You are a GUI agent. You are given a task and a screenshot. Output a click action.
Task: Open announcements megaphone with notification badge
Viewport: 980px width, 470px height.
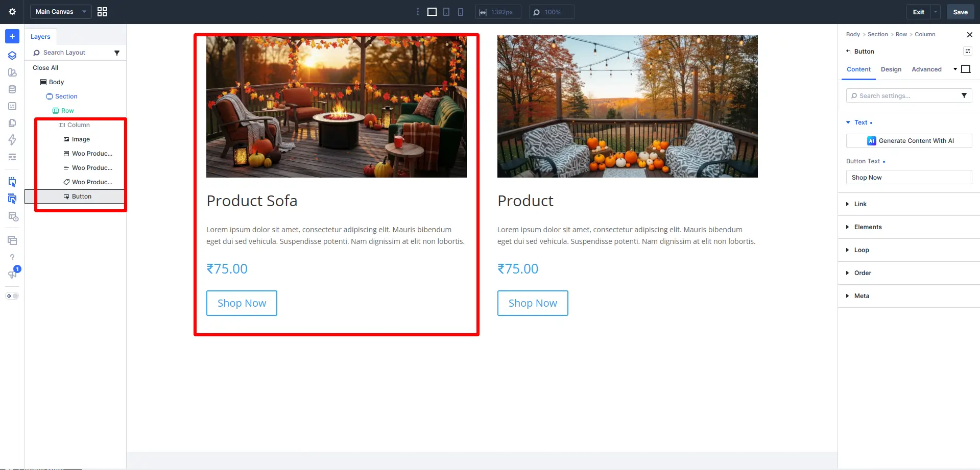[13, 273]
